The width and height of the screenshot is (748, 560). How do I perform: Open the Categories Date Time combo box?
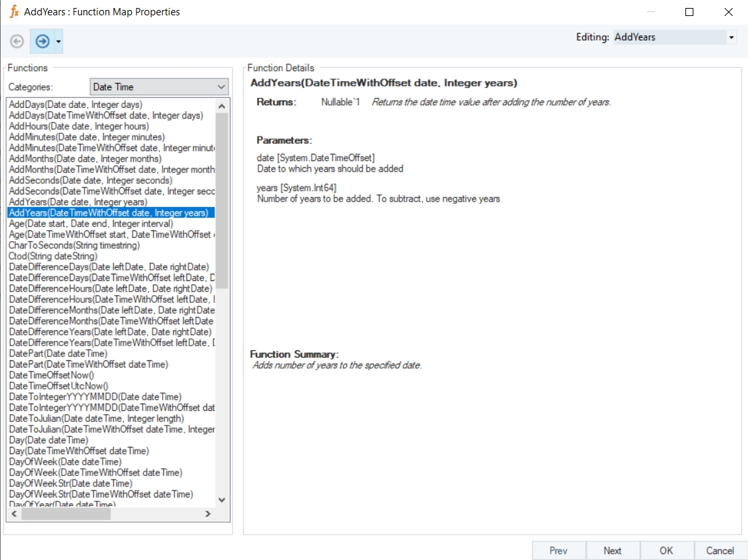159,87
